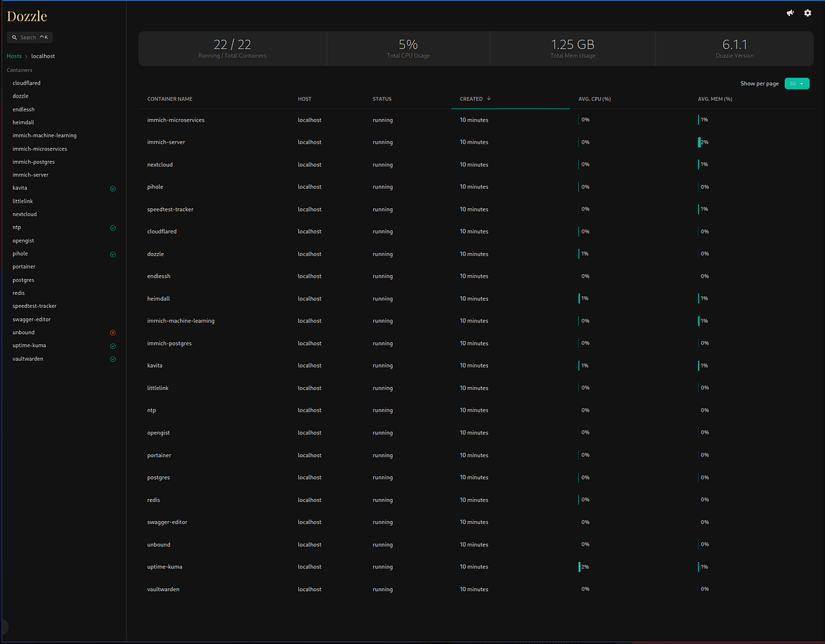This screenshot has height=644, width=825.
Task: Select portainer in the sidebar list
Action: click(24, 267)
